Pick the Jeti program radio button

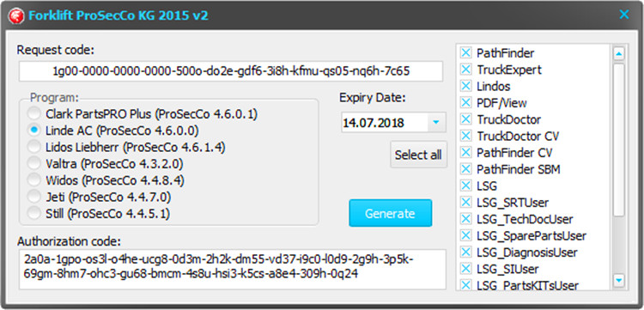34,197
